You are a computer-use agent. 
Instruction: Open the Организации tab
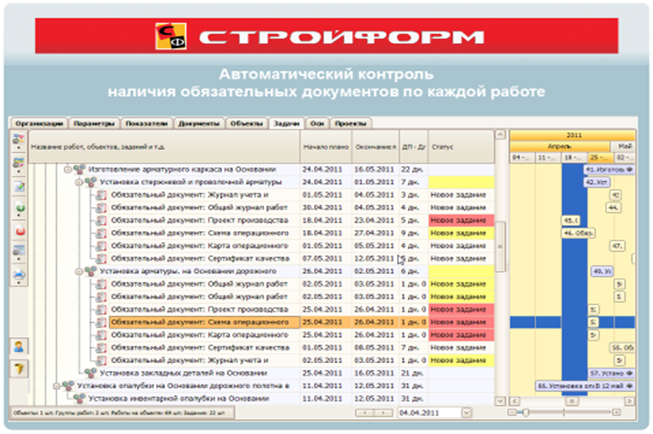click(39, 124)
